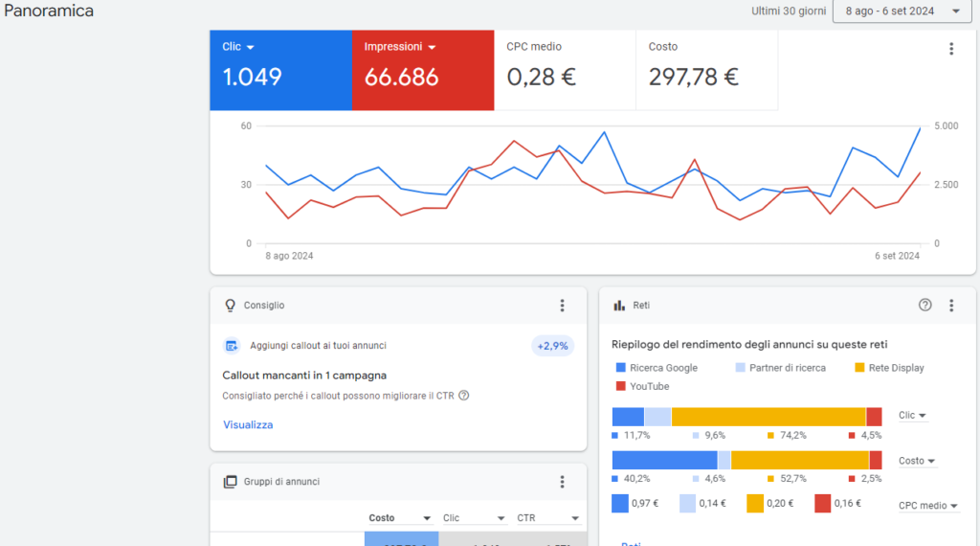Viewport: 980px width, 546px height.
Task: Click the 8 ago 2024 axis label
Action: tap(289, 256)
